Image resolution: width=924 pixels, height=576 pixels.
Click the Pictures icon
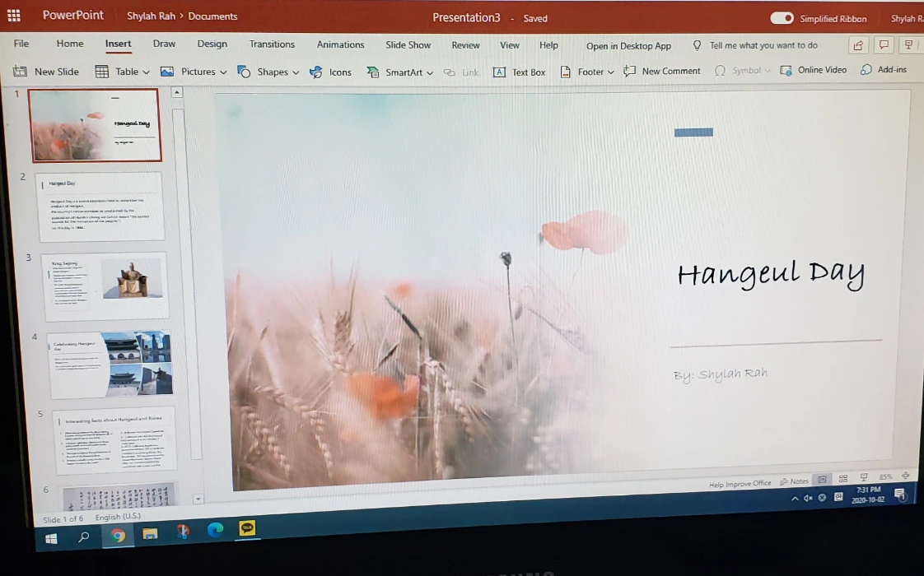[x=167, y=72]
